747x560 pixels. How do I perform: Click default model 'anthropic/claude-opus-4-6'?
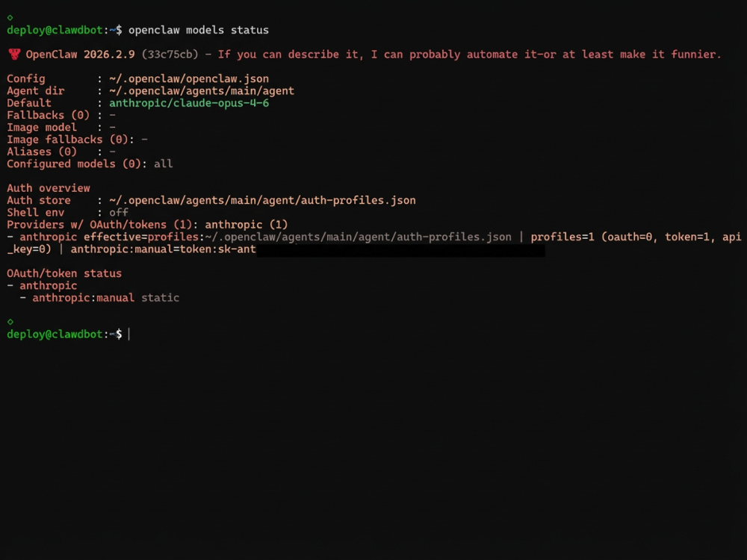coord(189,103)
